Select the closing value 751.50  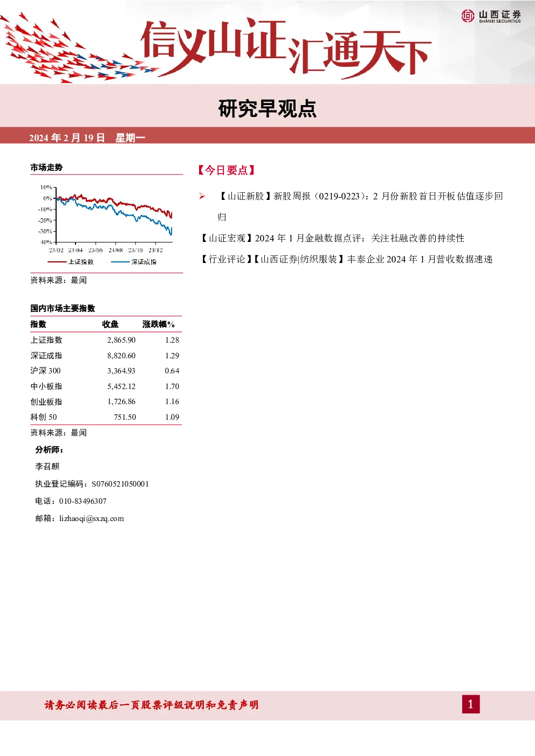click(x=125, y=417)
